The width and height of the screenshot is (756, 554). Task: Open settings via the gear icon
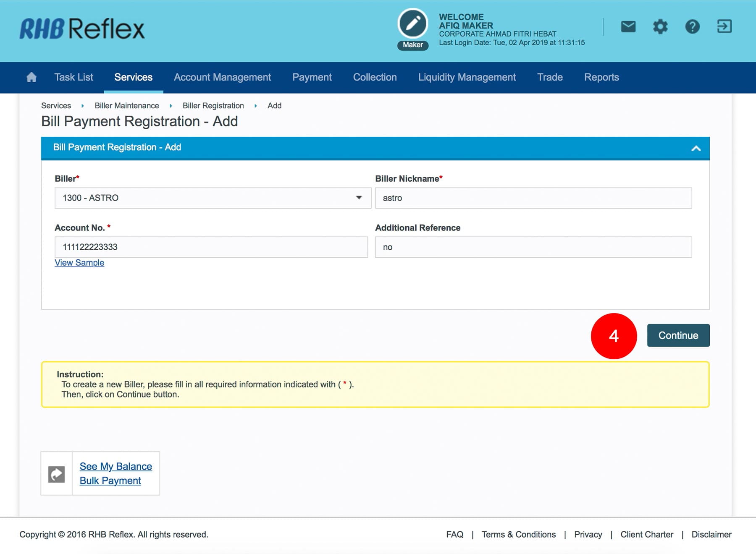click(660, 27)
